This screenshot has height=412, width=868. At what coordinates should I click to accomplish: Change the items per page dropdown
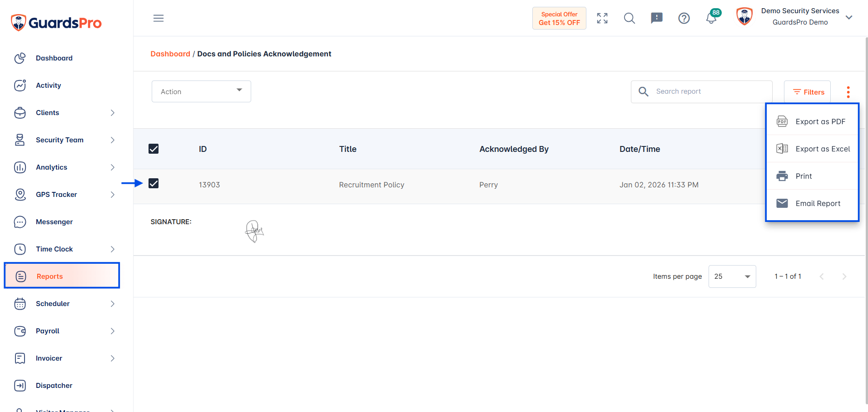tap(732, 276)
